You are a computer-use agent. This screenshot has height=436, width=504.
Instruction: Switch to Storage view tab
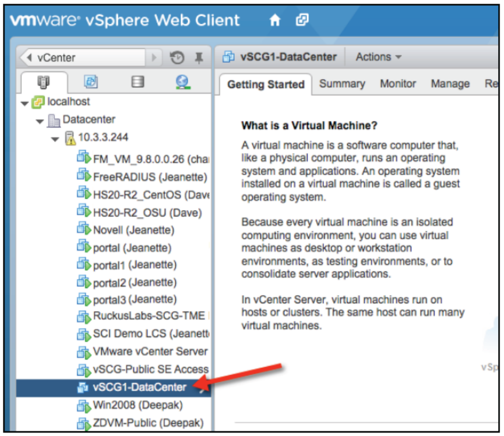(x=138, y=81)
